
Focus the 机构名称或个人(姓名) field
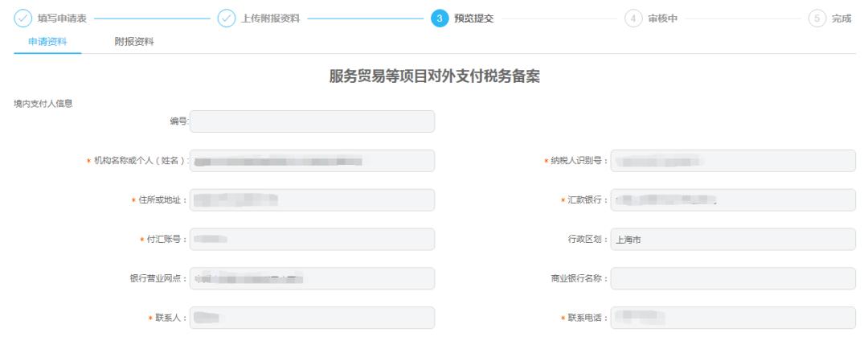312,161
